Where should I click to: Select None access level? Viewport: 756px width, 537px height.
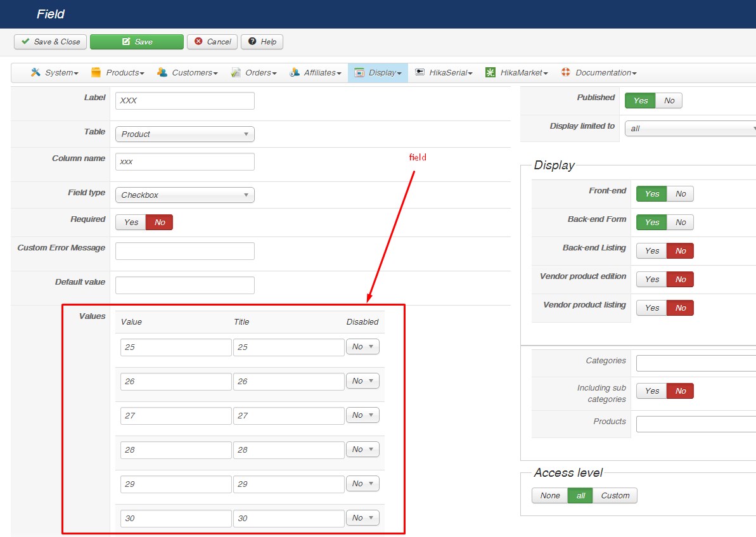pos(549,496)
